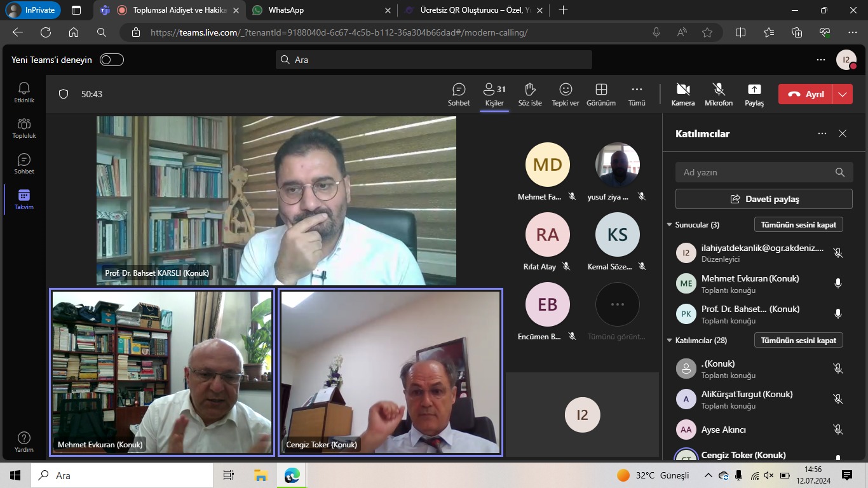
Task: Open Takvim in the left sidebar
Action: pyautogui.click(x=24, y=199)
